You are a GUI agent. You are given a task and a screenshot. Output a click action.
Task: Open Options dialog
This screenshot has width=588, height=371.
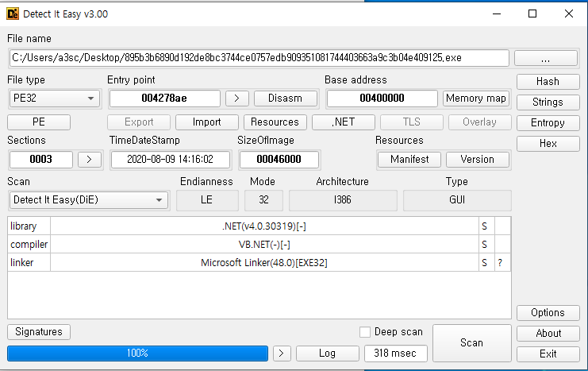(x=548, y=313)
